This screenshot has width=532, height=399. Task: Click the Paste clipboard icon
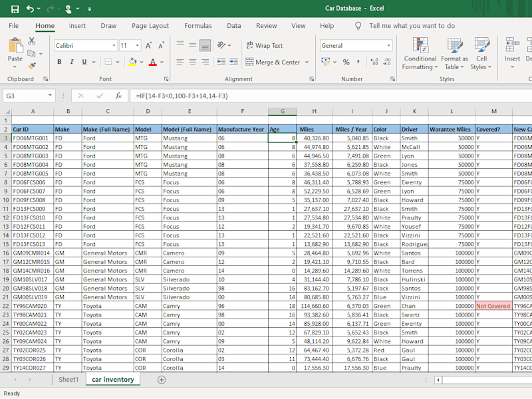(x=15, y=45)
